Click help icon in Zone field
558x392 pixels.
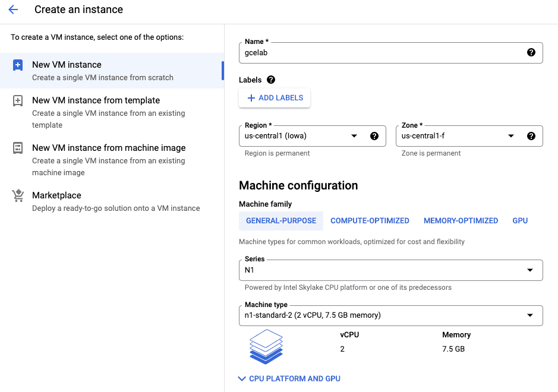point(531,136)
